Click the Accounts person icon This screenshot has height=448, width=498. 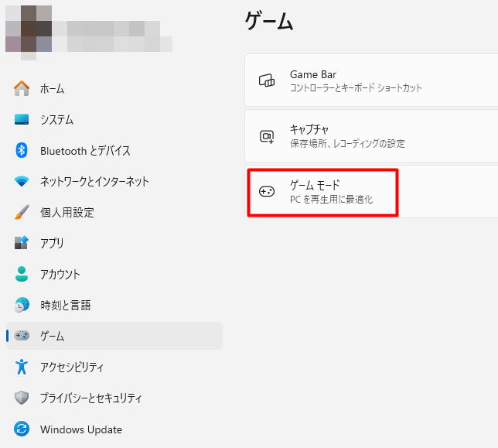coord(22,274)
